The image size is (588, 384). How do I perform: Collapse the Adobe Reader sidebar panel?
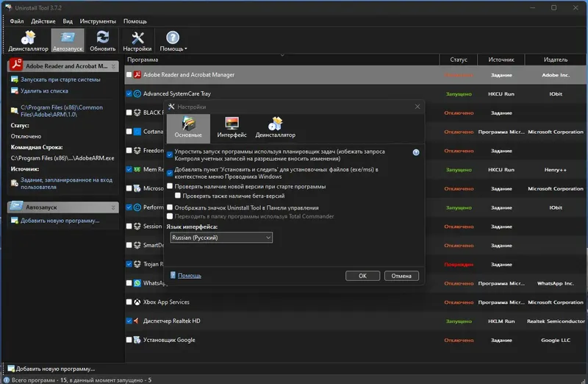tap(113, 66)
